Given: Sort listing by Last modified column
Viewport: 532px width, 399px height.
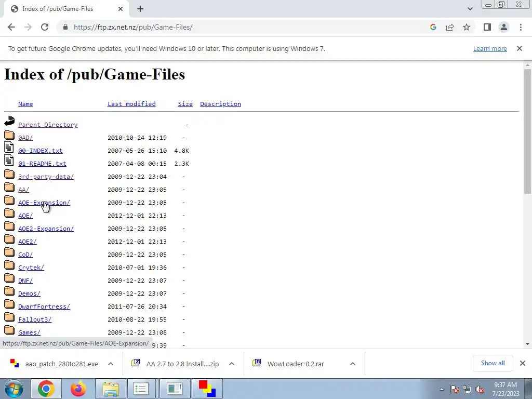Looking at the screenshot, I should pyautogui.click(x=131, y=104).
